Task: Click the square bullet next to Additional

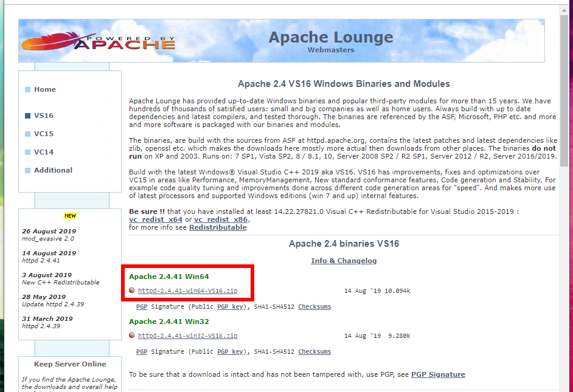Action: (27, 170)
